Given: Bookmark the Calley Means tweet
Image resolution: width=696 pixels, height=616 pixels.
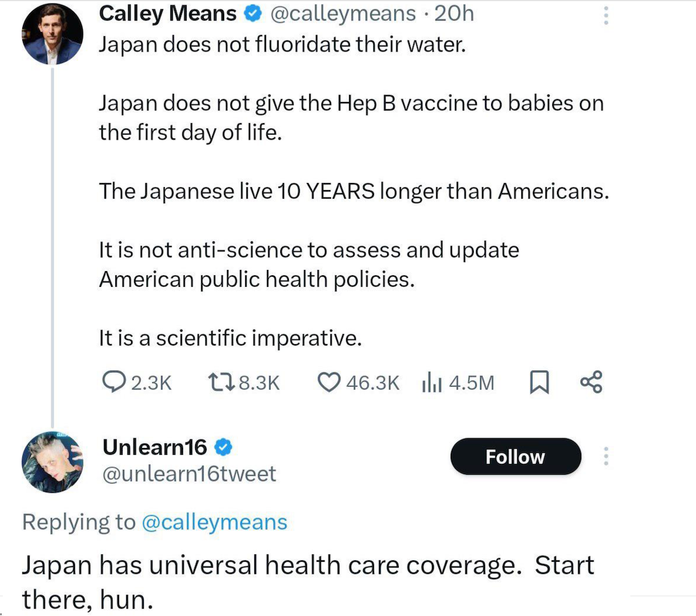Looking at the screenshot, I should (538, 382).
